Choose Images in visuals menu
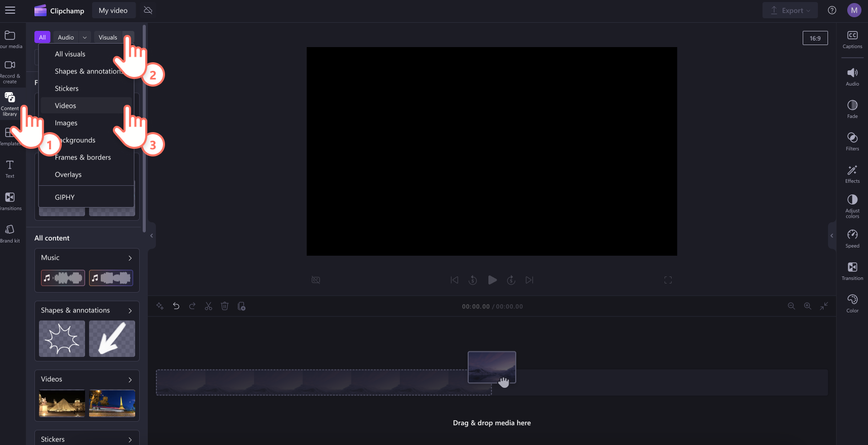The width and height of the screenshot is (868, 445). [66, 123]
